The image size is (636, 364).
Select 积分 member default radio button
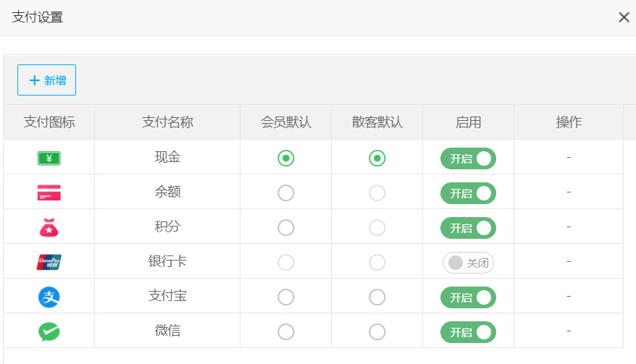(x=286, y=227)
